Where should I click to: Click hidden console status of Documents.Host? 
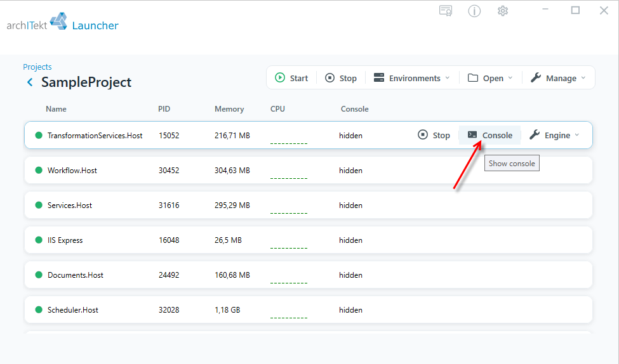coord(350,275)
